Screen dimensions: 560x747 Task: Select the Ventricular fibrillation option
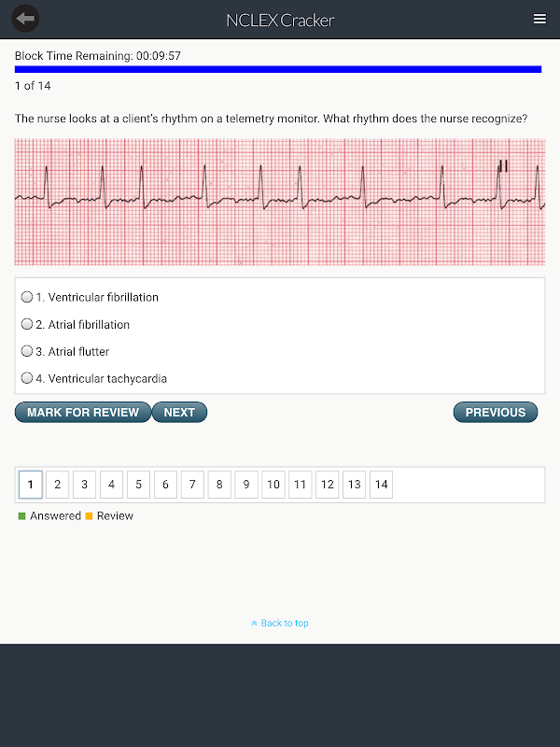(x=27, y=297)
